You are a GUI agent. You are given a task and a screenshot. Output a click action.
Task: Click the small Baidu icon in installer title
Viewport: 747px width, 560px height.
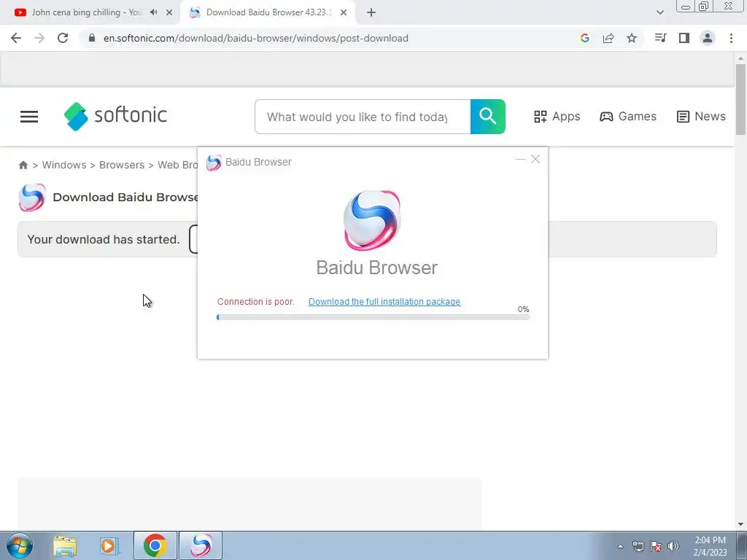[214, 163]
